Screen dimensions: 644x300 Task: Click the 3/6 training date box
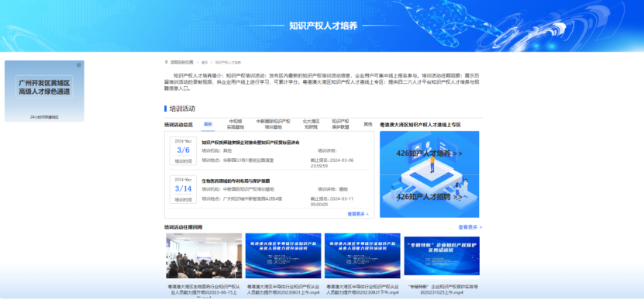point(183,151)
